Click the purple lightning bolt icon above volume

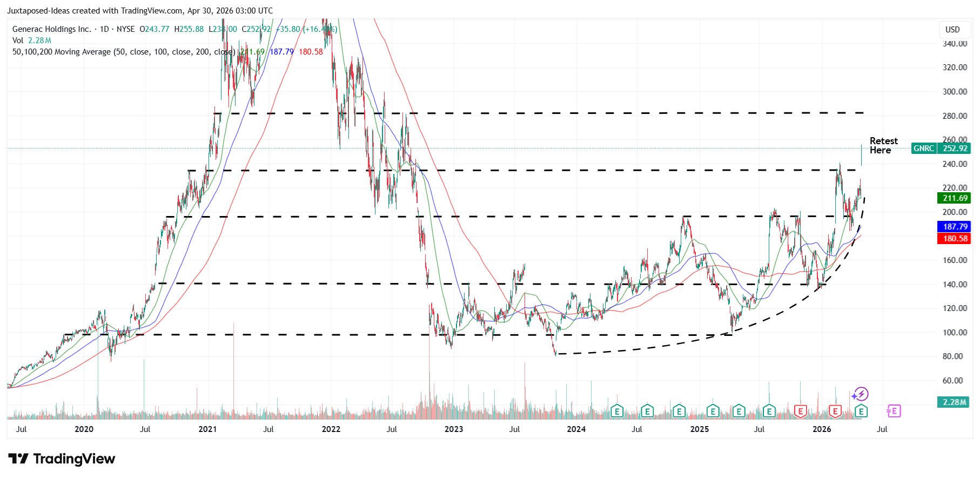(860, 394)
